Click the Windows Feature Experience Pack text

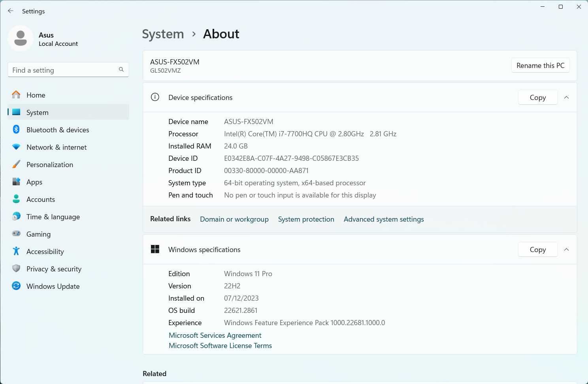click(304, 322)
